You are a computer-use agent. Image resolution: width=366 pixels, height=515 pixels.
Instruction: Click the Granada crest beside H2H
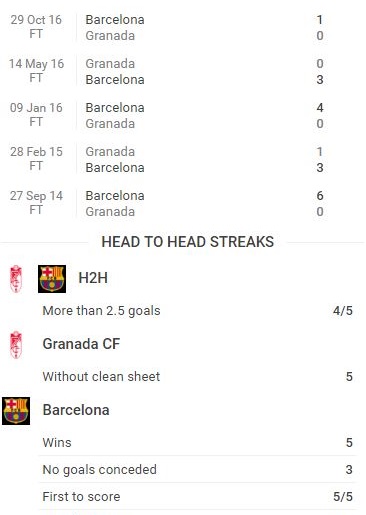16,279
